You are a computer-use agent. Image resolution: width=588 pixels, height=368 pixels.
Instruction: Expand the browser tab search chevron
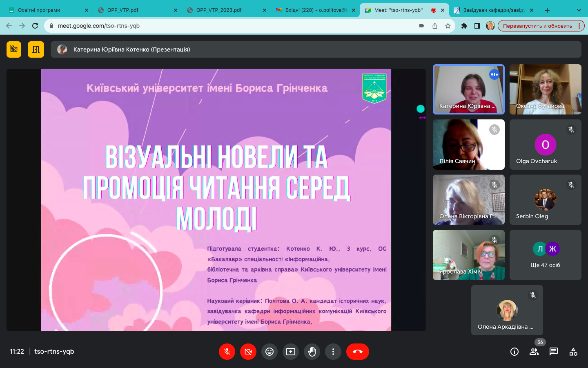[579, 10]
